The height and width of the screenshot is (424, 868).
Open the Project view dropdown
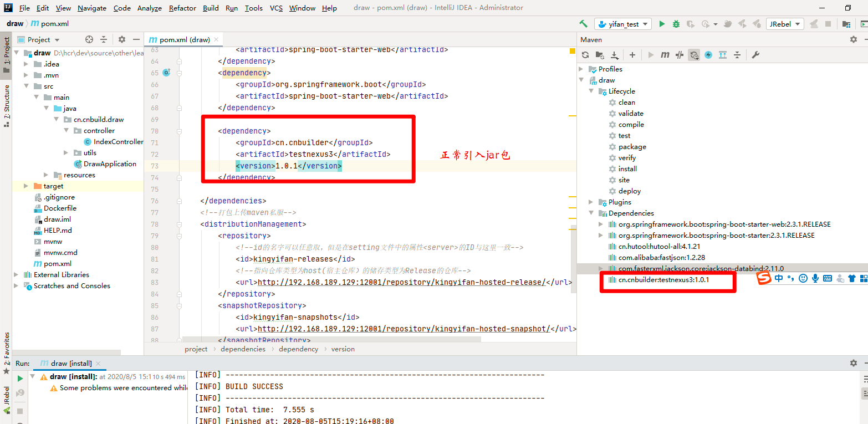pyautogui.click(x=39, y=39)
